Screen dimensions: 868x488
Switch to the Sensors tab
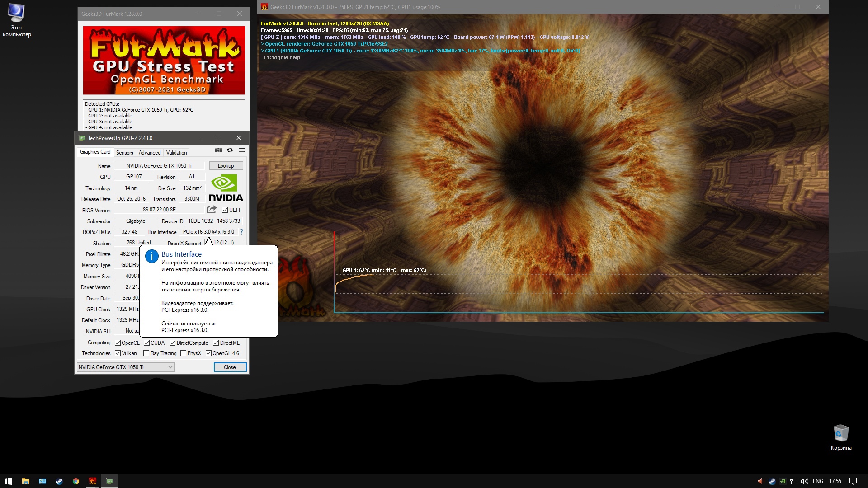[124, 153]
